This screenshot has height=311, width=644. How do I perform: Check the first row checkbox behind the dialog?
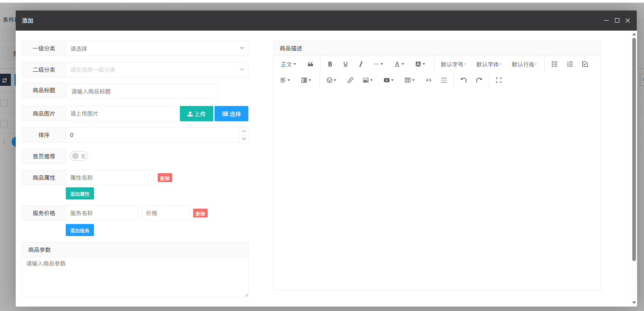[x=4, y=103]
